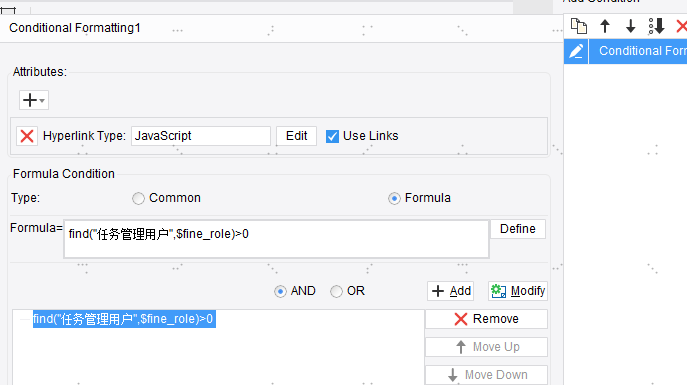Click the Define formula button
The height and width of the screenshot is (385, 687).
(517, 229)
